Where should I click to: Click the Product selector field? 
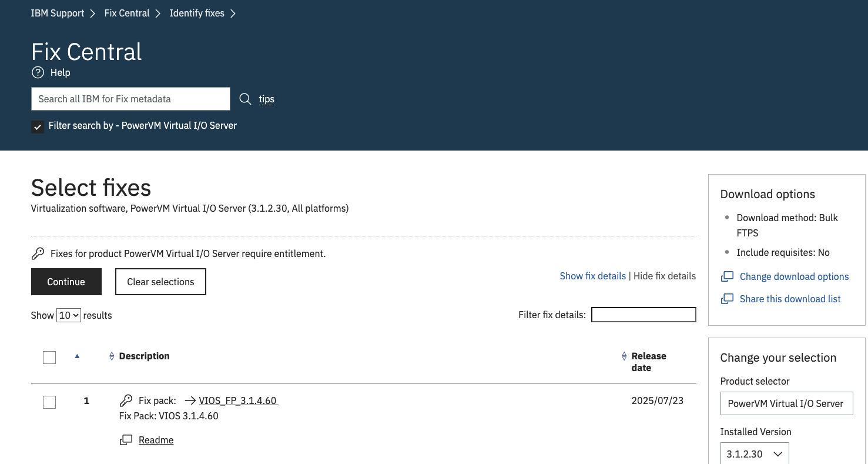pyautogui.click(x=786, y=403)
